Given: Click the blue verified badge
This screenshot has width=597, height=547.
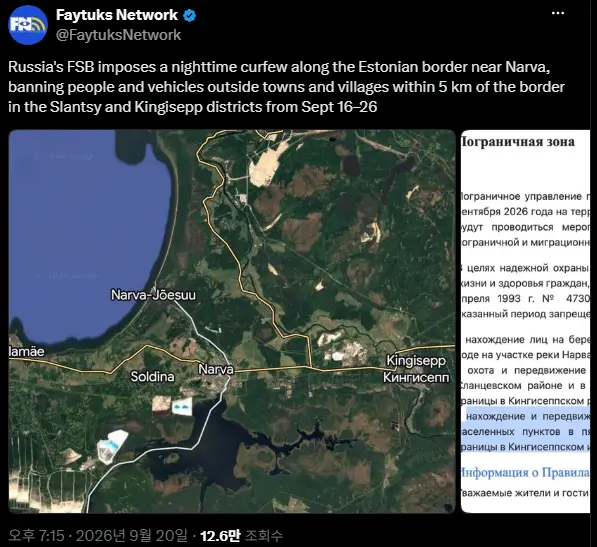Looking at the screenshot, I should click(190, 15).
